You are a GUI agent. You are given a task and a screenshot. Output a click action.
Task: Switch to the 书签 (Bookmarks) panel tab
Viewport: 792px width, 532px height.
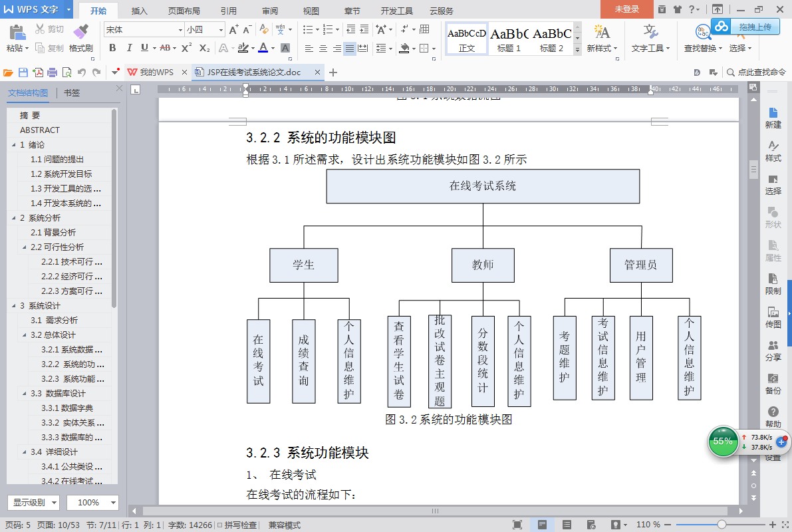tap(72, 93)
